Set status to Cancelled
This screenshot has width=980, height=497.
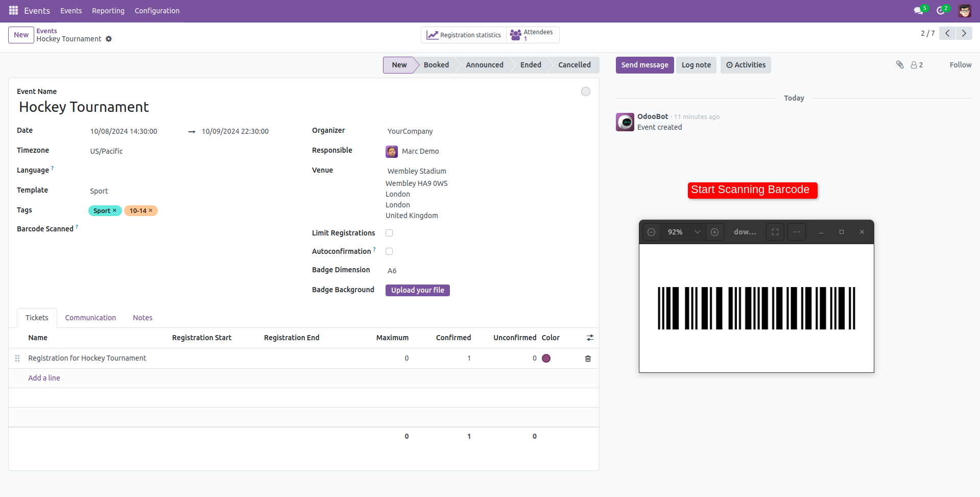coord(574,65)
